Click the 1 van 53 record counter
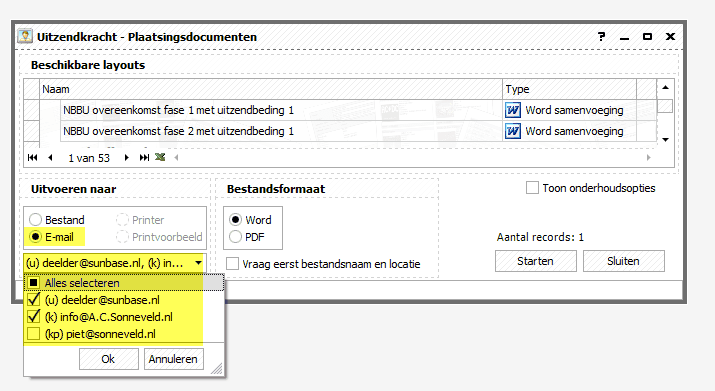The width and height of the screenshot is (715, 391). [x=89, y=158]
